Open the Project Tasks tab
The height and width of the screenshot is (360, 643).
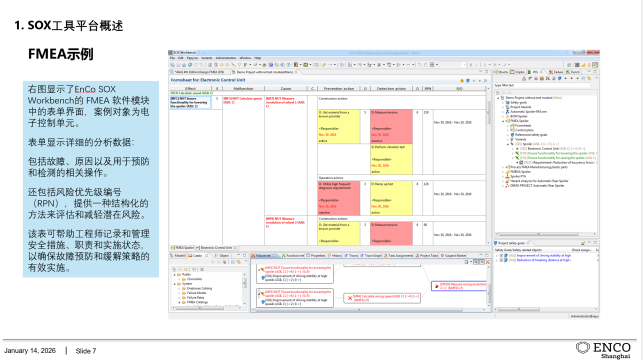426,255
